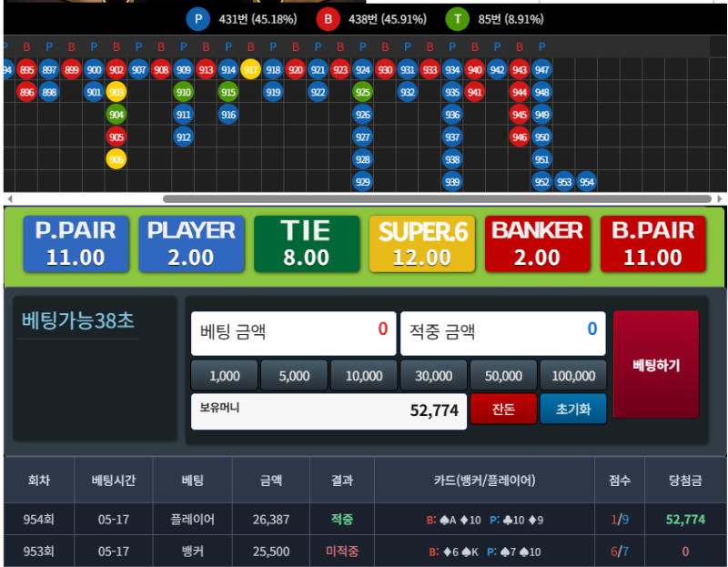Screen dimensions: 728x567
Task: Click green tie marker numbered 925
Action: coord(363,92)
